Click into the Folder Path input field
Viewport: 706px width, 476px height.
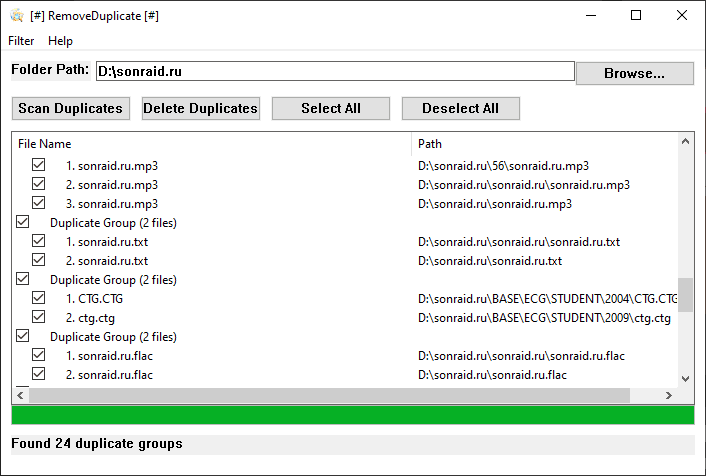(x=335, y=72)
